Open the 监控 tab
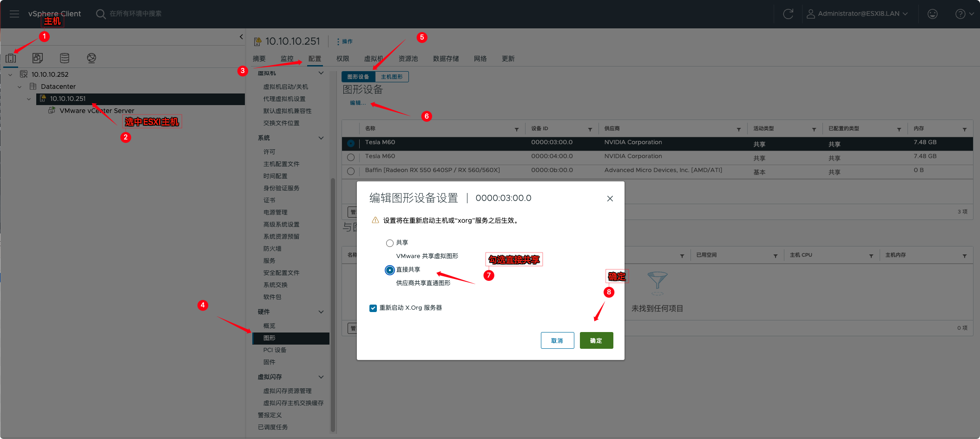The width and height of the screenshot is (980, 439). pyautogui.click(x=287, y=59)
